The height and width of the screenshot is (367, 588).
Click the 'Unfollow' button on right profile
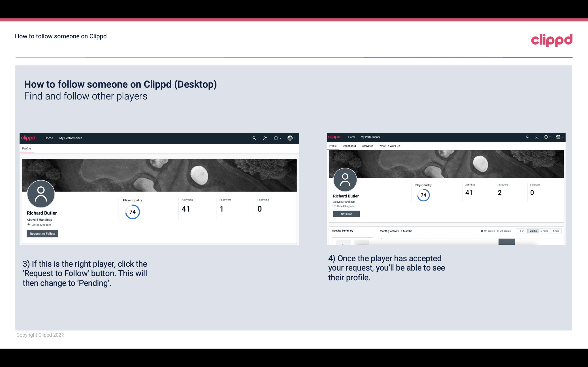pos(346,214)
